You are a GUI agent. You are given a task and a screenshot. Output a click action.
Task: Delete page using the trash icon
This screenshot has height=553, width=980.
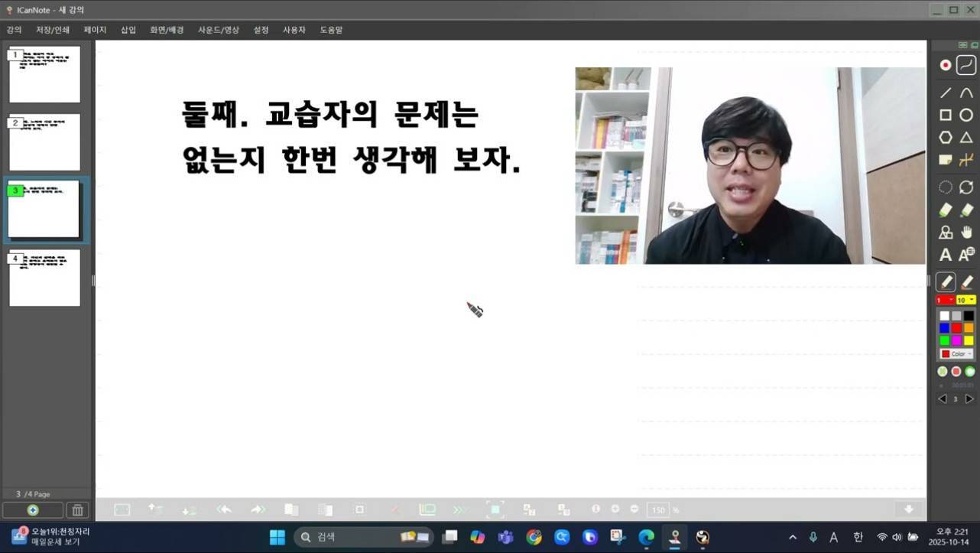point(76,510)
